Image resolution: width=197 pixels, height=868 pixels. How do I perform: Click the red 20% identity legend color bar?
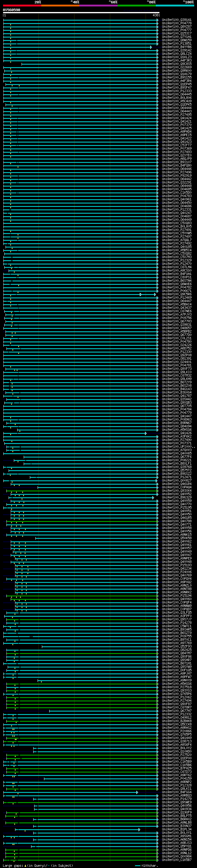[22, 6]
